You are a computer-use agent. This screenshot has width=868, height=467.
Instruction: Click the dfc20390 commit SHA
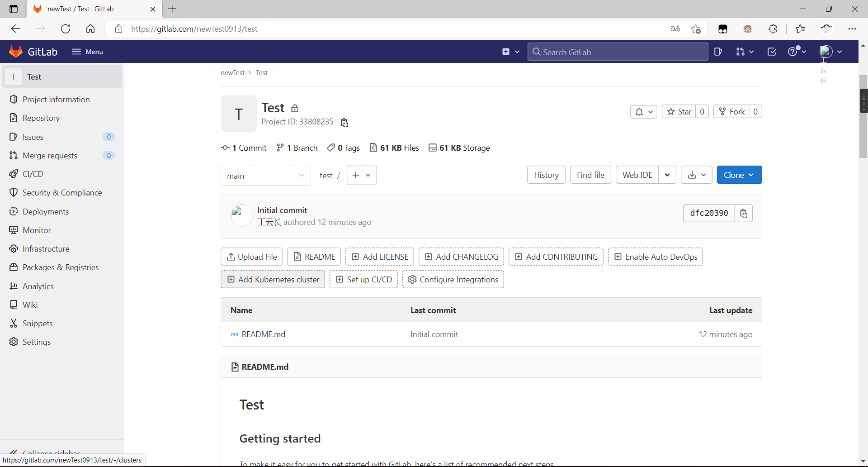(x=709, y=213)
